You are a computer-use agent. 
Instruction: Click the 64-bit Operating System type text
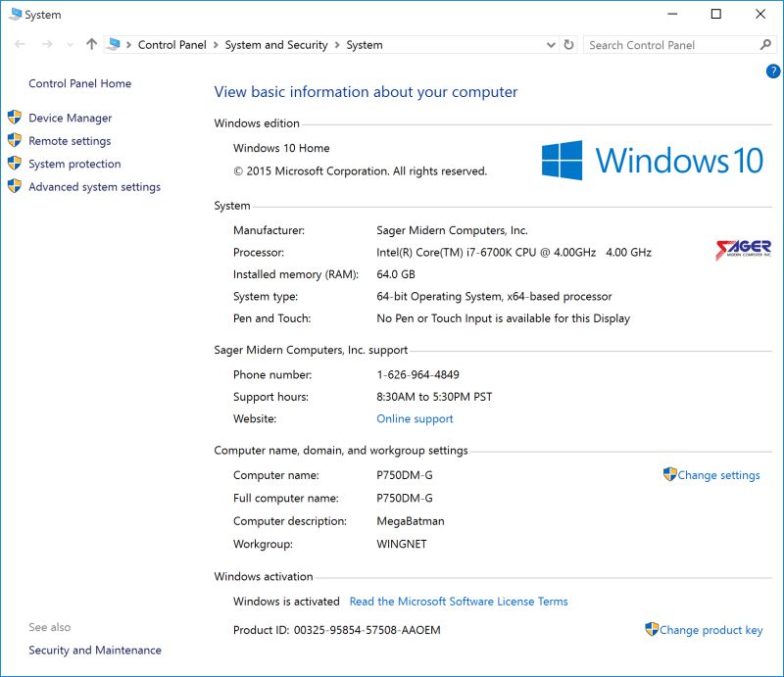tap(494, 297)
